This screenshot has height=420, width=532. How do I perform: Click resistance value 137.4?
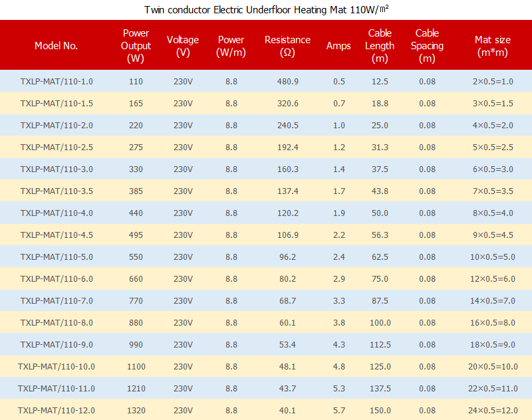point(288,191)
